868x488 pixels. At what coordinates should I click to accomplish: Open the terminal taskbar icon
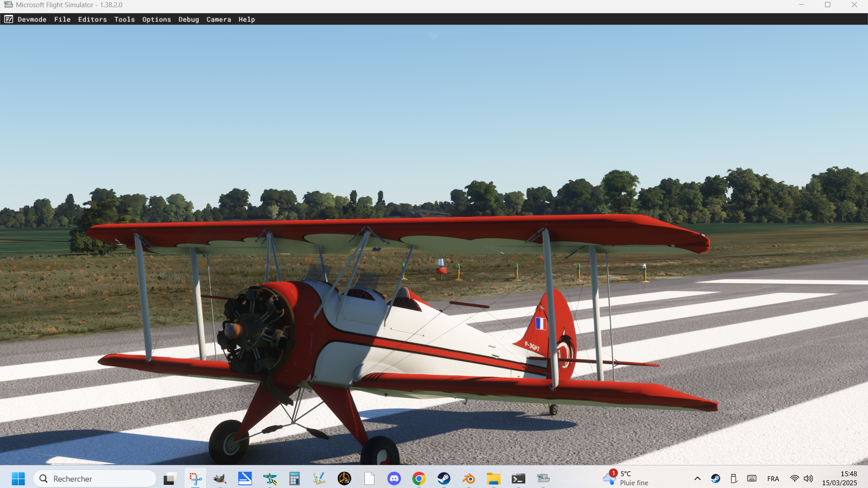coord(519,479)
